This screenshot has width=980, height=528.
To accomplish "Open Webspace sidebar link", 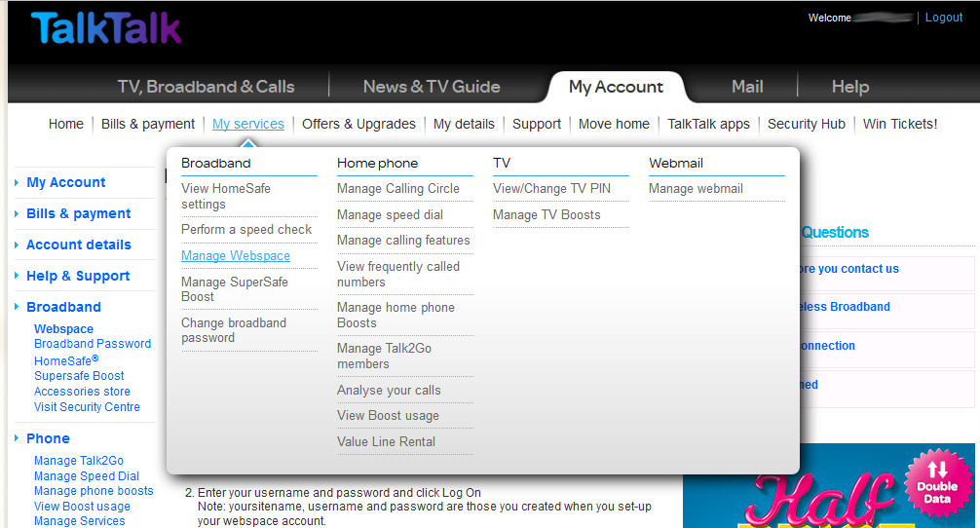I will 63,328.
